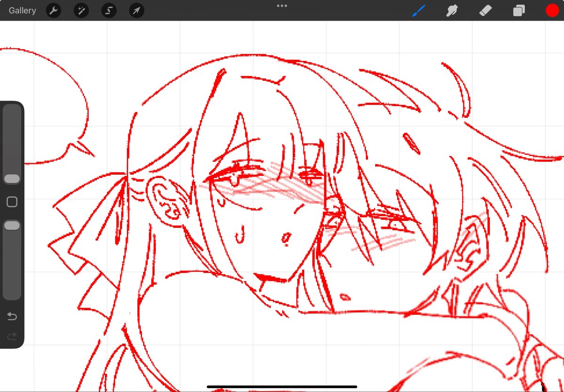This screenshot has height=392, width=564.
Task: Select the Brush tool
Action: pyautogui.click(x=418, y=10)
